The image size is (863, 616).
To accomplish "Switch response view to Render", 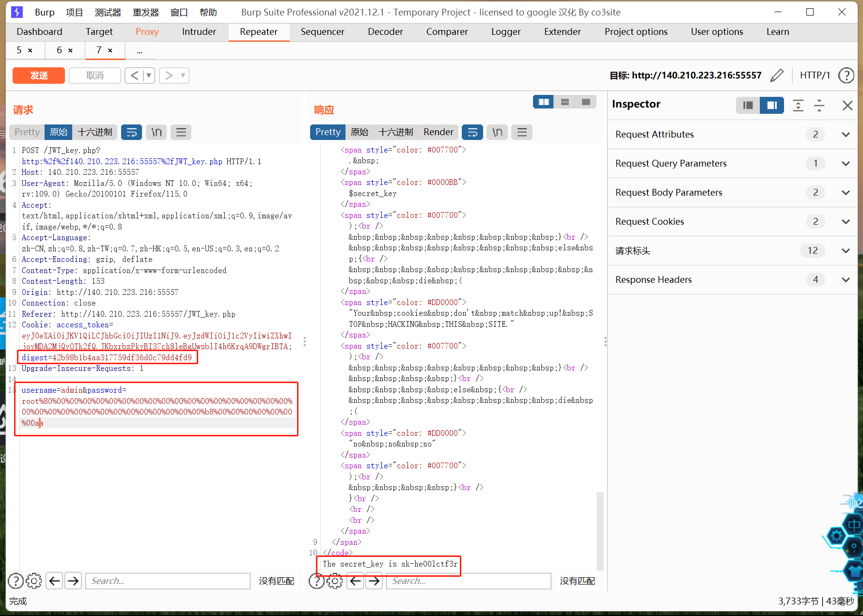I will [x=438, y=132].
